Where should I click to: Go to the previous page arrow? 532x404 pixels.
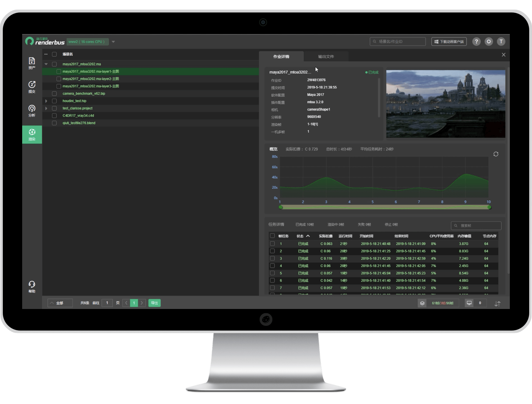[126, 303]
